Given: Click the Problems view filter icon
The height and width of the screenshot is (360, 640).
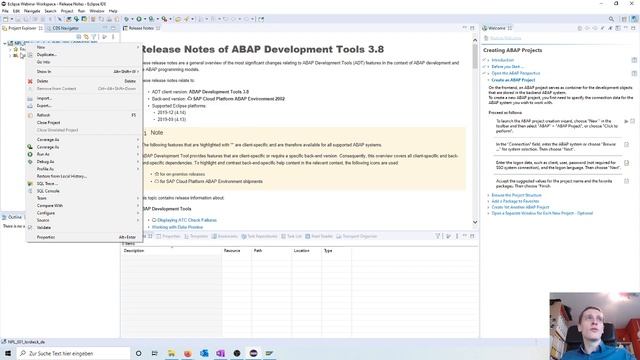Looking at the screenshot, I should [x=438, y=236].
